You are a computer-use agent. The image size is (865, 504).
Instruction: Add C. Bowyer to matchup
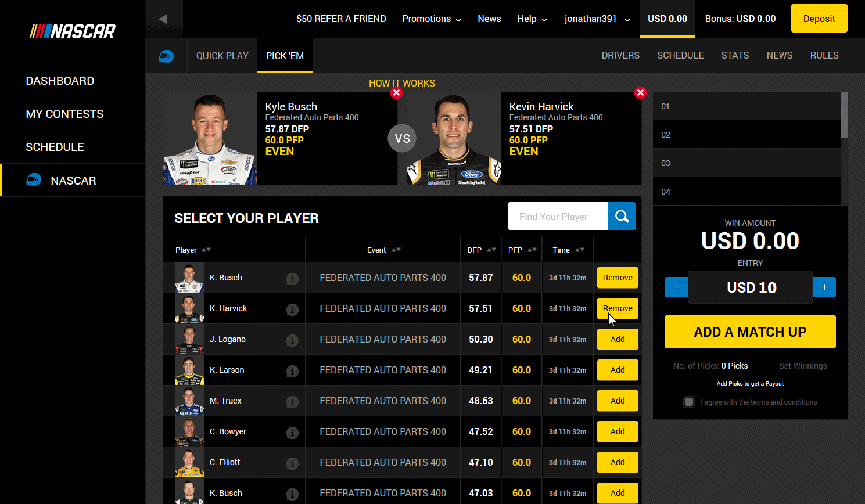[x=618, y=431]
